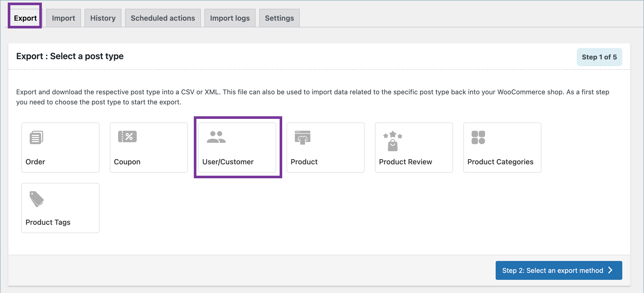Go to the Settings tab
This screenshot has height=293, width=644.
(279, 18)
